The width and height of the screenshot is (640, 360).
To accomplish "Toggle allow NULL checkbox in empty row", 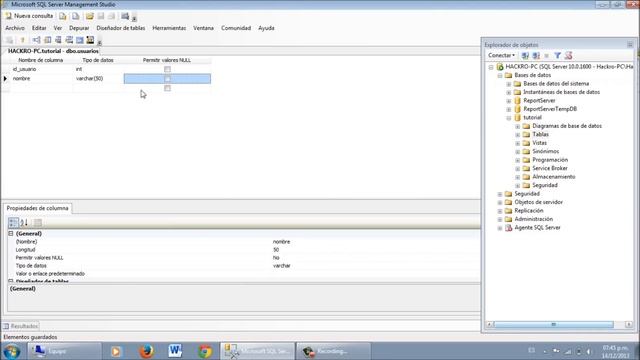I will [x=167, y=88].
